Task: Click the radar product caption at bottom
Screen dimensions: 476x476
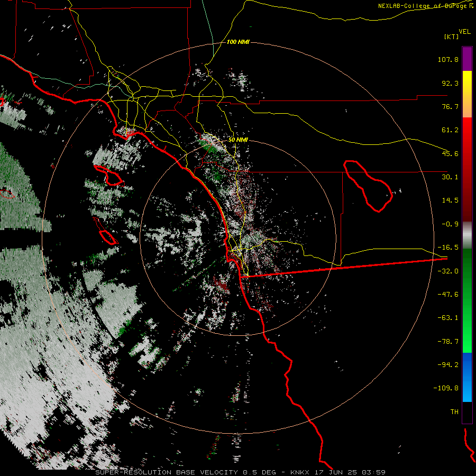Action: click(241, 472)
